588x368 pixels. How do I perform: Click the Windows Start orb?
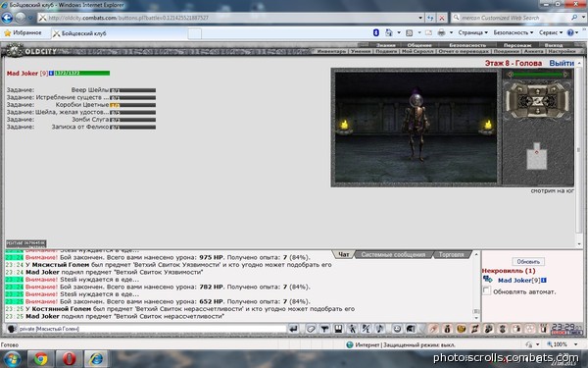[11, 359]
